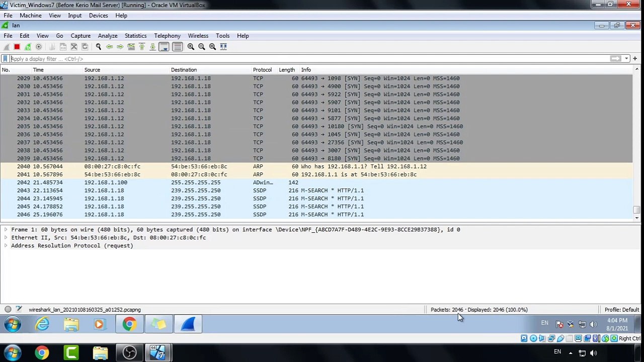Screen dimensions: 644x362
Task: Apply the display filter with the arrow button
Action: pyautogui.click(x=615, y=59)
